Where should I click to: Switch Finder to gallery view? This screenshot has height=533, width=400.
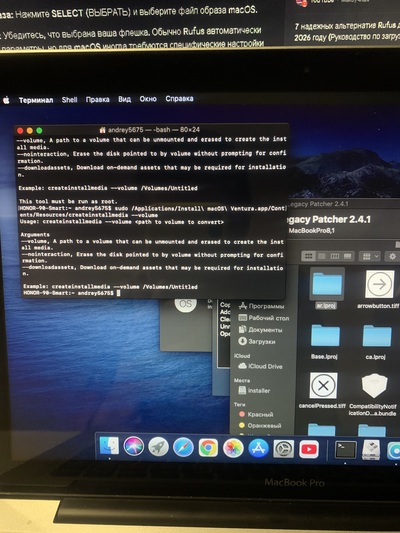pyautogui.click(x=348, y=256)
